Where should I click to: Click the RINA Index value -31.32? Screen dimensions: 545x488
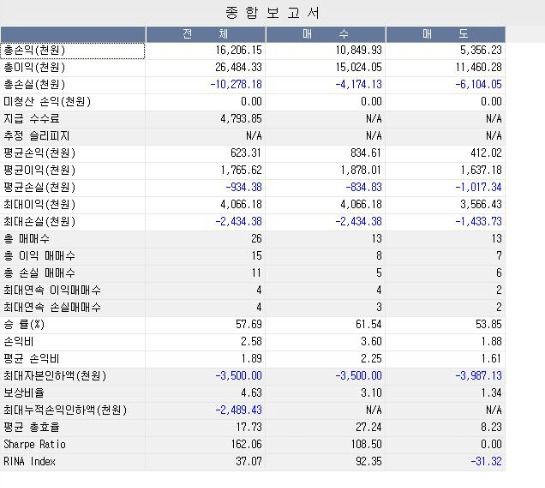[x=486, y=461]
